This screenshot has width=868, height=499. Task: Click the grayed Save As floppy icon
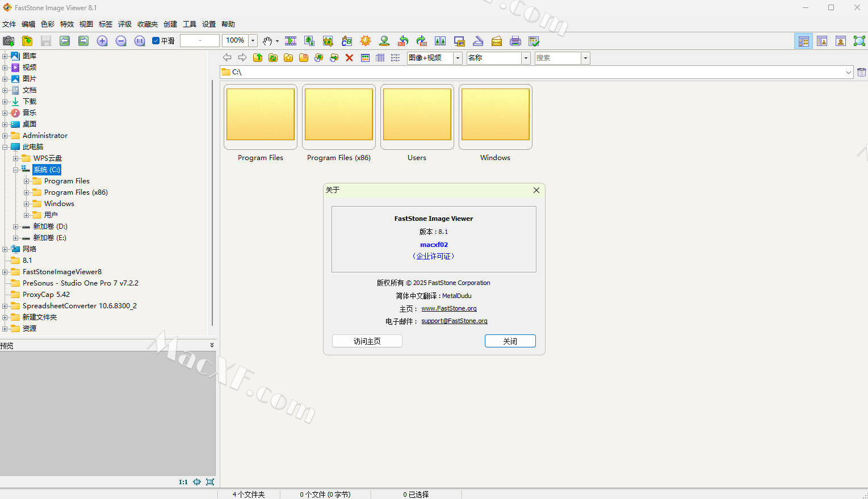46,41
